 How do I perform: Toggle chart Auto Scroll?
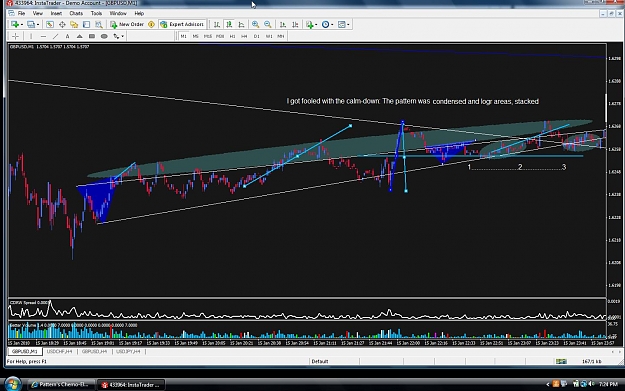pos(283,24)
